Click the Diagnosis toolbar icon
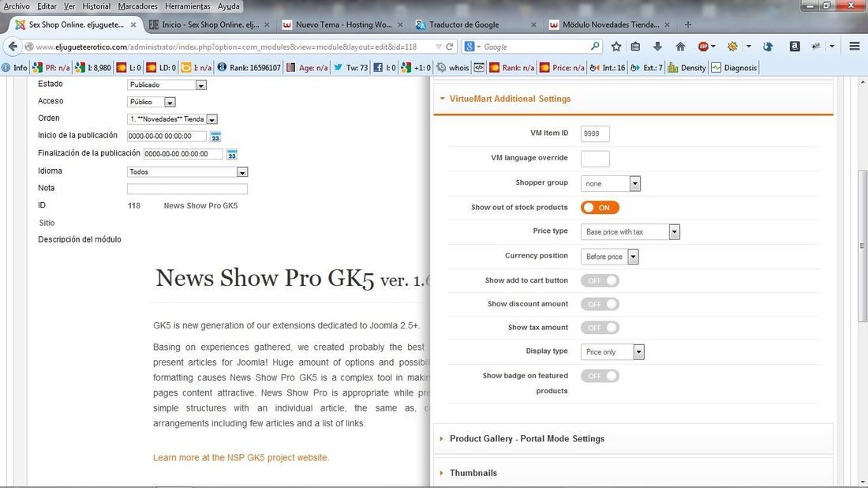This screenshot has width=868, height=488. (x=734, y=68)
